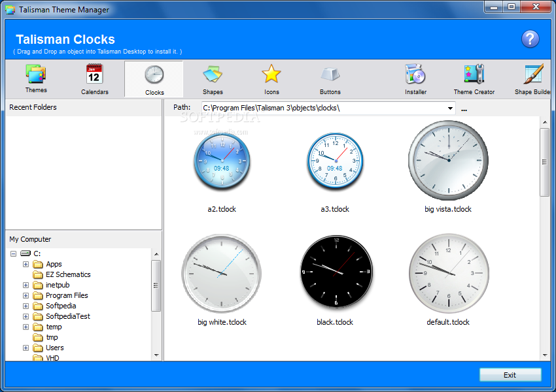Select the a2.tclock clock thumbnail
The image size is (556, 392).
[x=222, y=161]
